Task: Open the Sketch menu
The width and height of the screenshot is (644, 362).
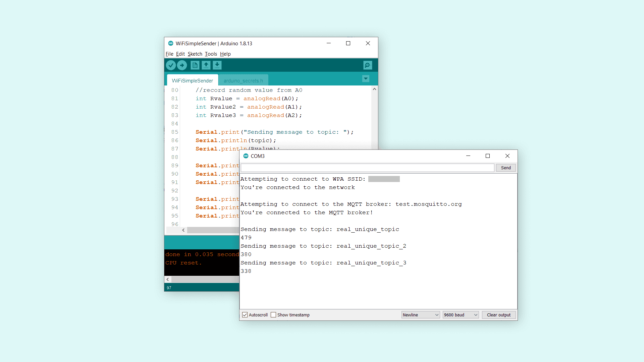Action: [x=195, y=54]
